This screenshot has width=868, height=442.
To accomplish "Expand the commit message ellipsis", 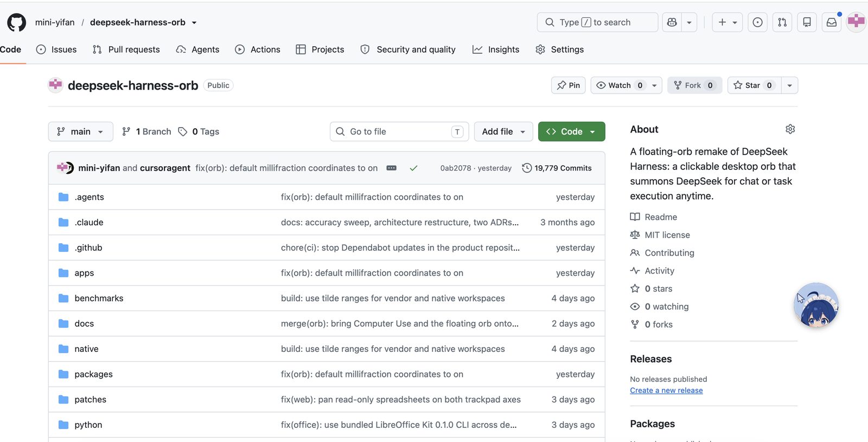I will pyautogui.click(x=391, y=168).
